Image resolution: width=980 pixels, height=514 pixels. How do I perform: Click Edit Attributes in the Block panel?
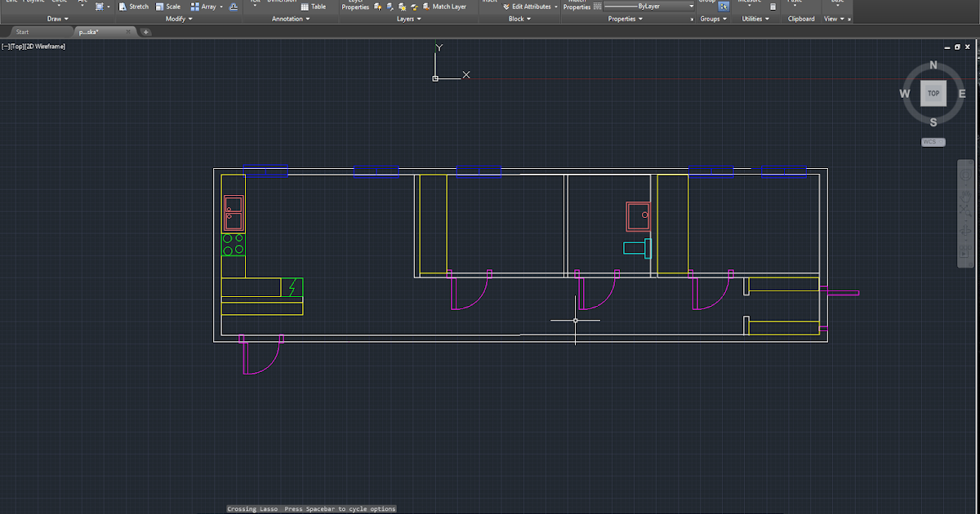pyautogui.click(x=530, y=6)
